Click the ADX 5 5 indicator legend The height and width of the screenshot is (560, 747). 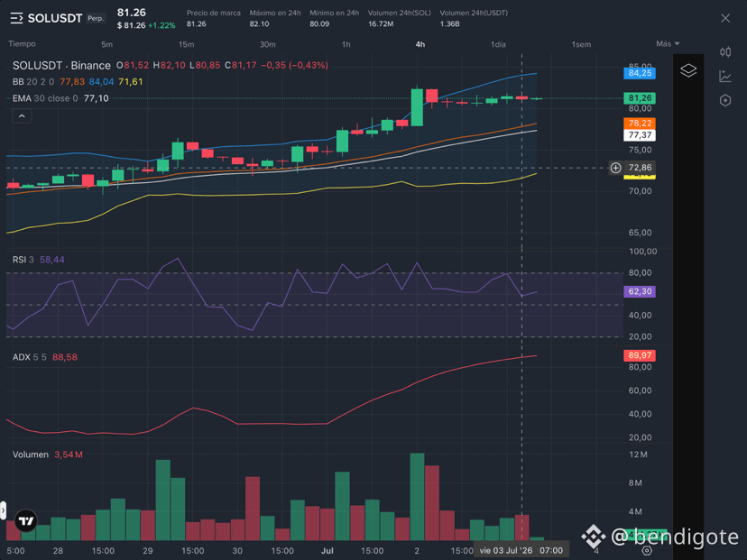(x=29, y=357)
